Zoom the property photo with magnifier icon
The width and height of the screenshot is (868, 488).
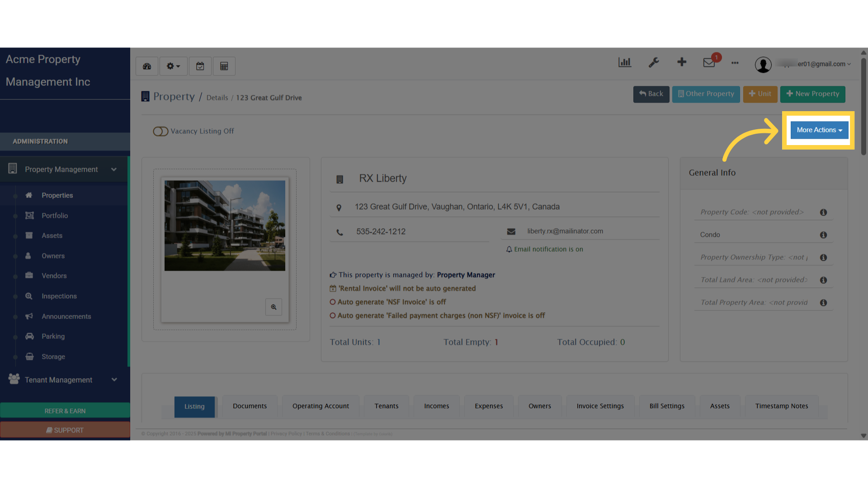pos(273,307)
